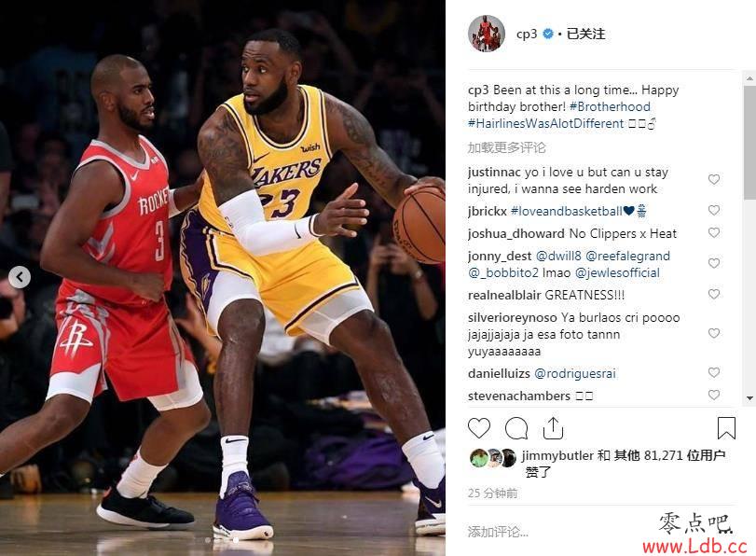Open the comment speech bubble icon

click(516, 428)
